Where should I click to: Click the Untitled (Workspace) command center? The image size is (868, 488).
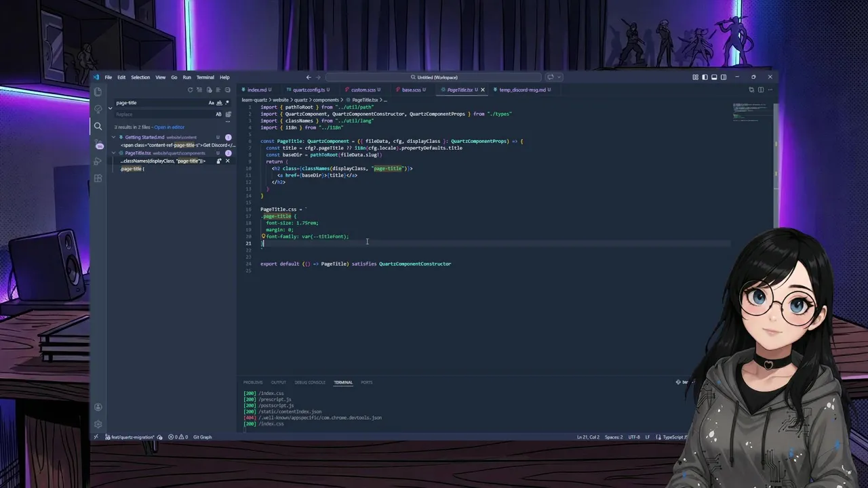pos(434,77)
